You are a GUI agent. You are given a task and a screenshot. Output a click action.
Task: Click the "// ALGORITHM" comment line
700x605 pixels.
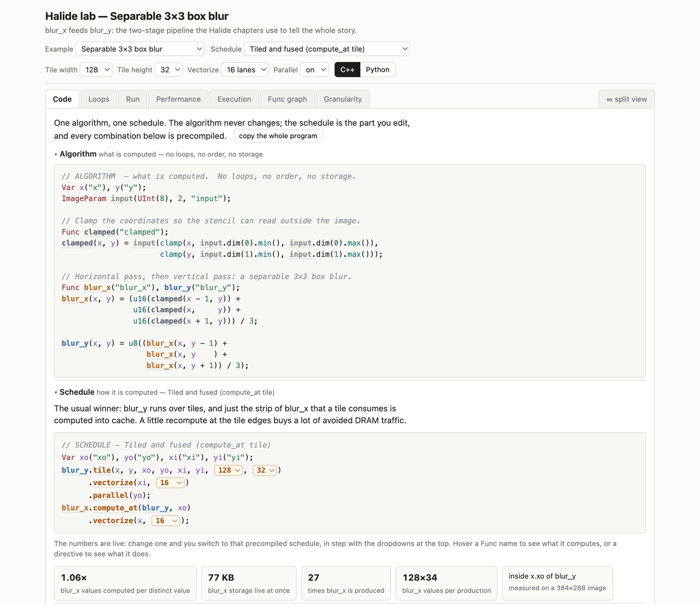[209, 176]
